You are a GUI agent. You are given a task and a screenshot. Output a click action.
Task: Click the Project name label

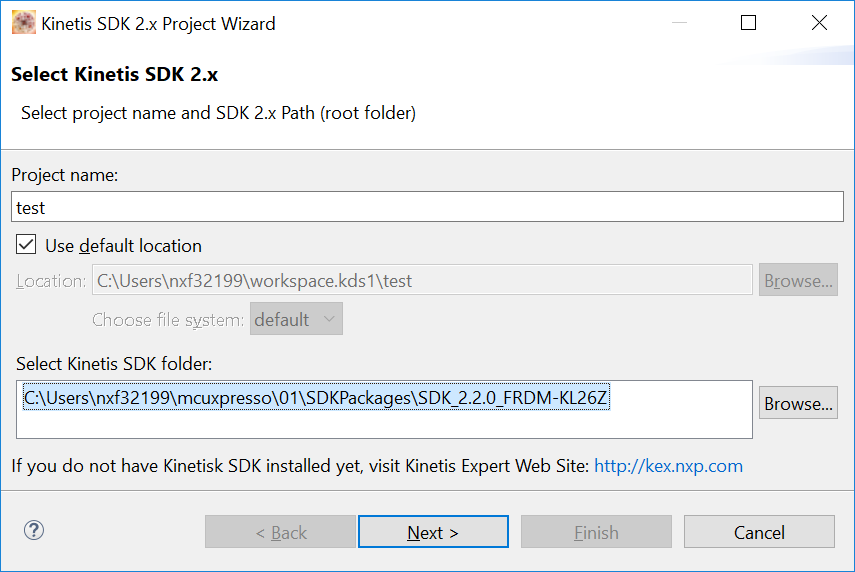click(65, 175)
